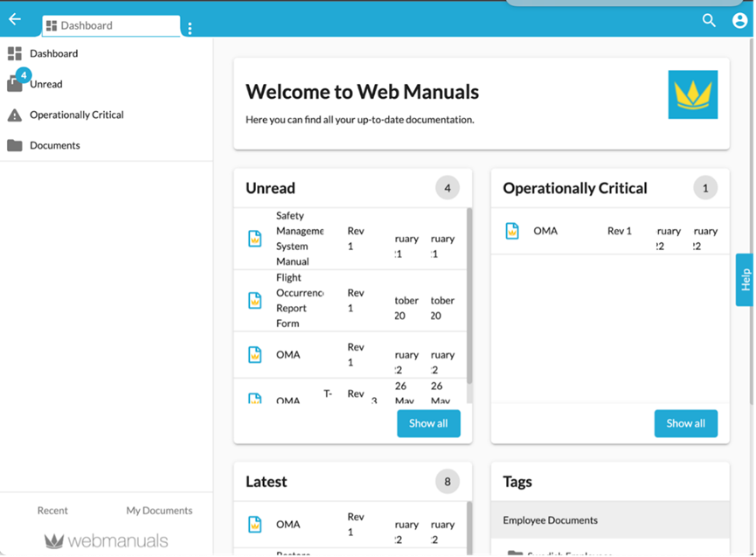The width and height of the screenshot is (756, 557).
Task: Click the Unread sidebar icon with badge
Action: pos(17,80)
